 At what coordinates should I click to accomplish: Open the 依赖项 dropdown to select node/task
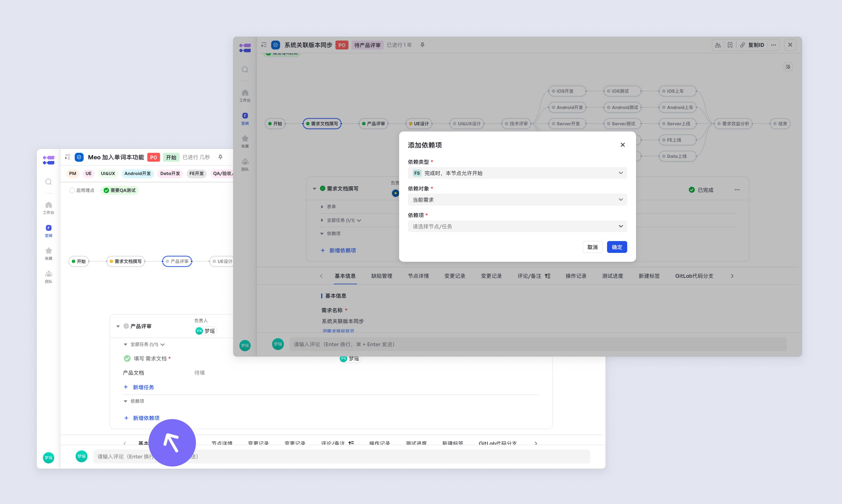[517, 226]
